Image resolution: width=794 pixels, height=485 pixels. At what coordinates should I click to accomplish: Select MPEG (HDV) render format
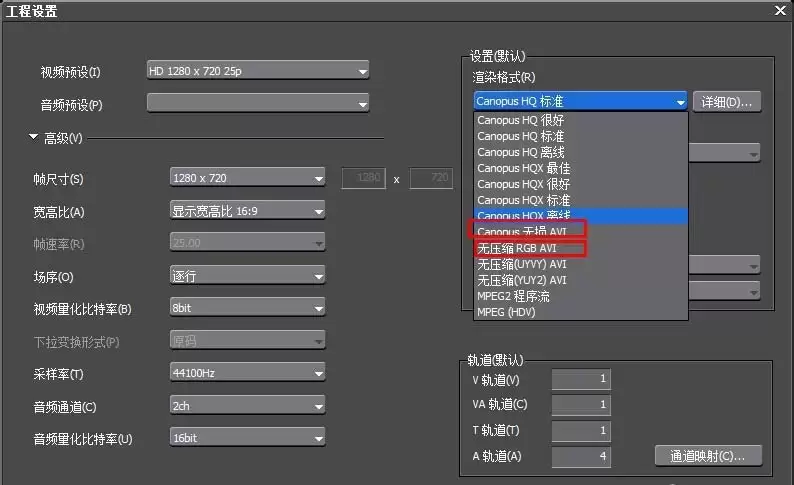pos(581,312)
